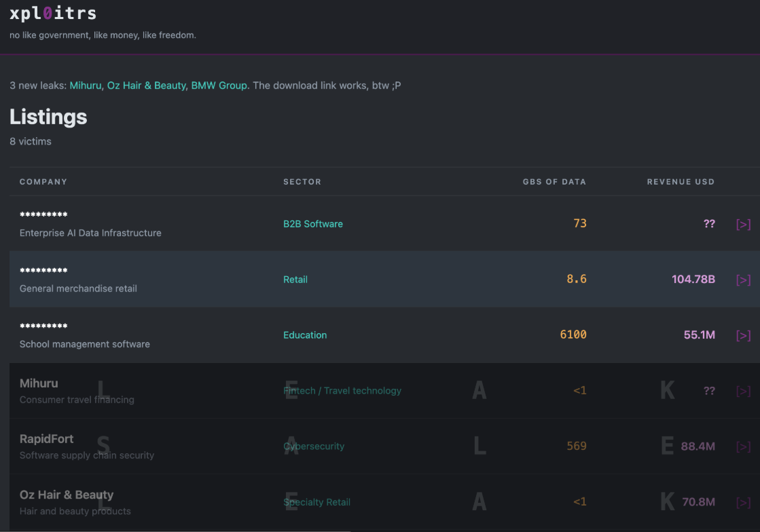Image resolution: width=760 pixels, height=532 pixels.
Task: Click the Cybersecurity sector link
Action: [314, 446]
